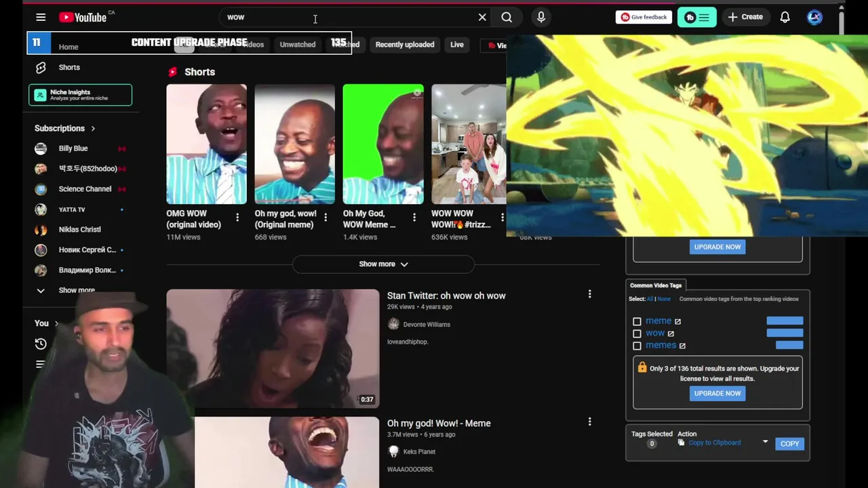
Task: Open options for Stan Twitter video
Action: (589, 294)
